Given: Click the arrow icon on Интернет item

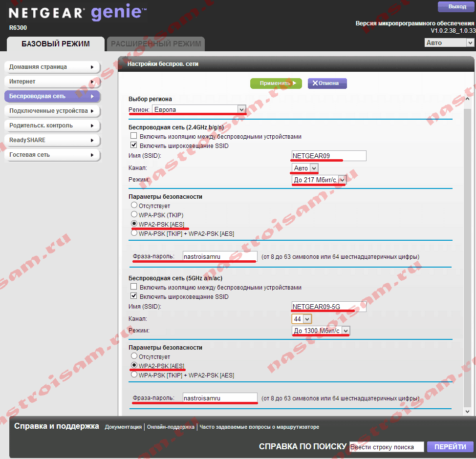Looking at the screenshot, I should point(92,82).
